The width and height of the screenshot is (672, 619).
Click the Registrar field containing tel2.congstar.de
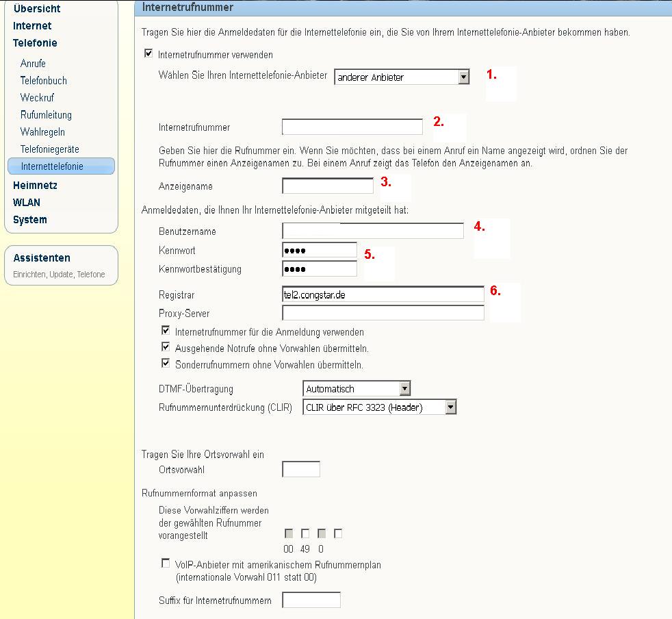[383, 294]
